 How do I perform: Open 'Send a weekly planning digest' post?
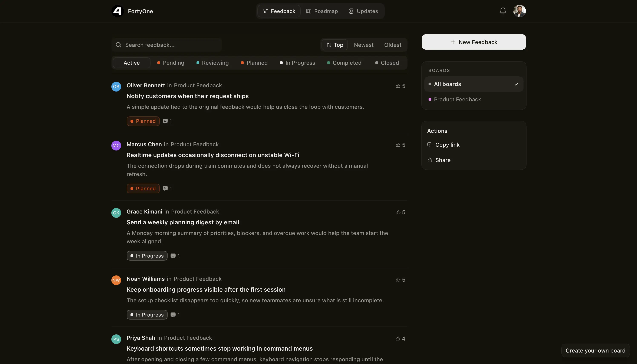[x=183, y=222]
